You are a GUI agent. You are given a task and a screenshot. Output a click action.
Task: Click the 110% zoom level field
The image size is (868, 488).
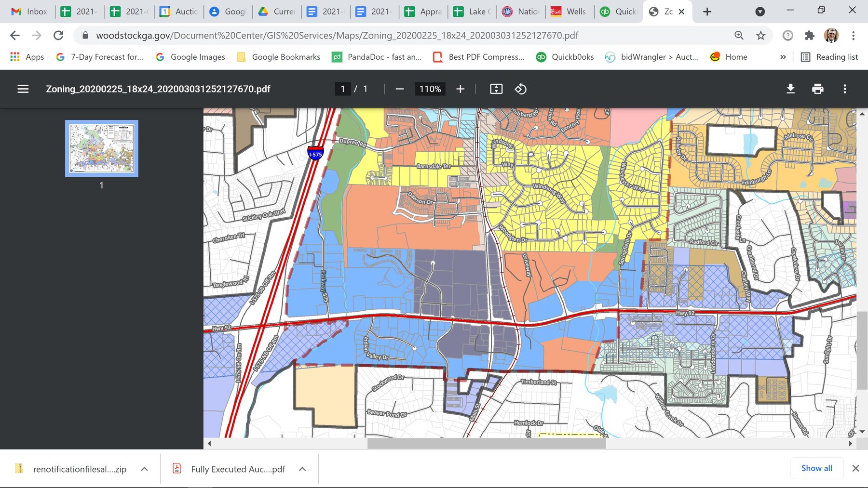(430, 89)
